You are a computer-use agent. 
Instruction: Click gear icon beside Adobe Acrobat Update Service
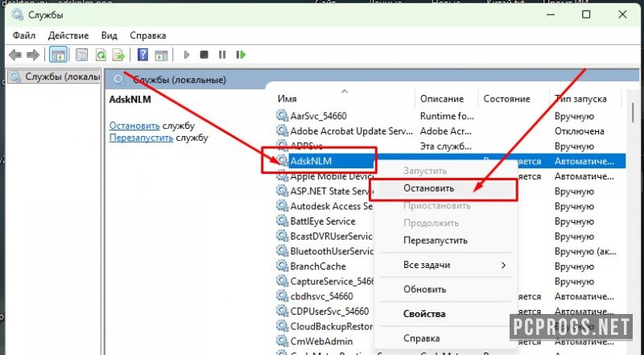pos(282,131)
